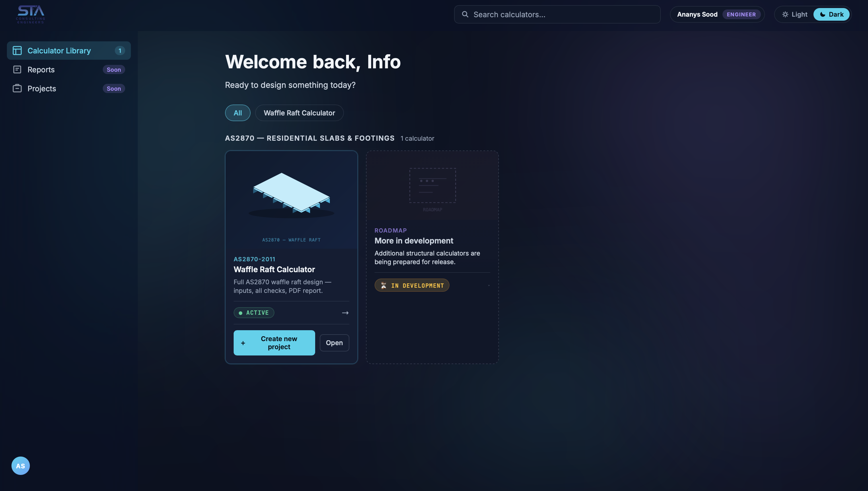868x491 pixels.
Task: Focus the Search calculators field
Action: point(557,14)
